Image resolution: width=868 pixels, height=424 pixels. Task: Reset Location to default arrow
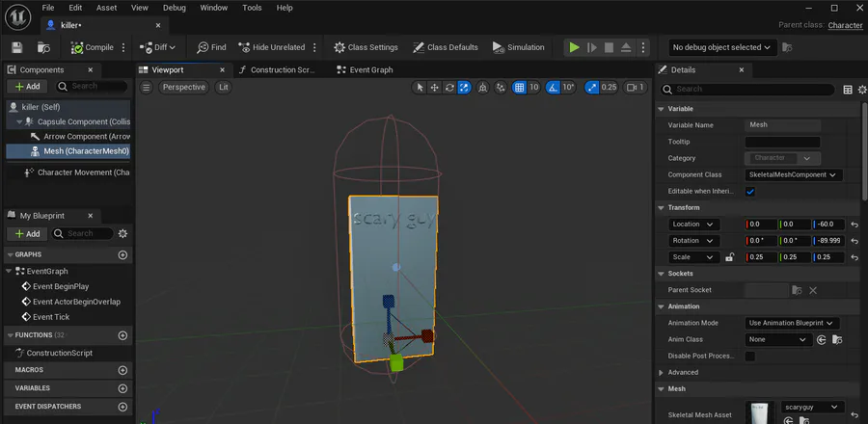[x=854, y=225]
